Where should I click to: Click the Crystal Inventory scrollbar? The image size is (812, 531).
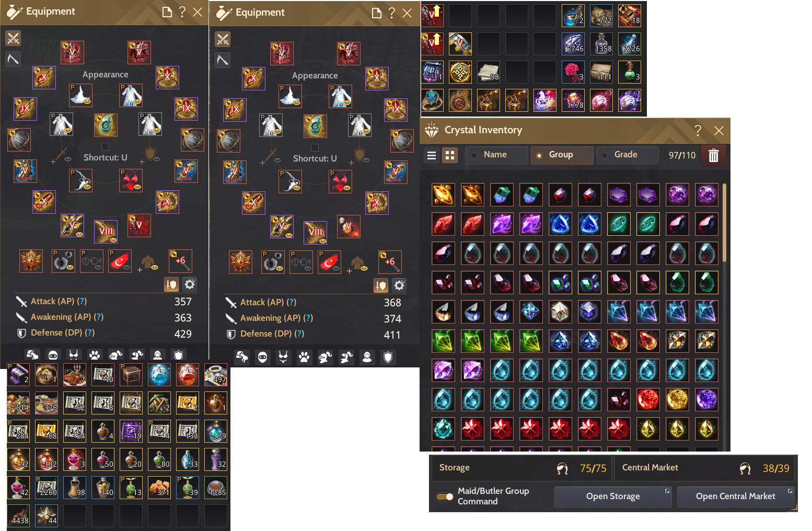tap(724, 222)
